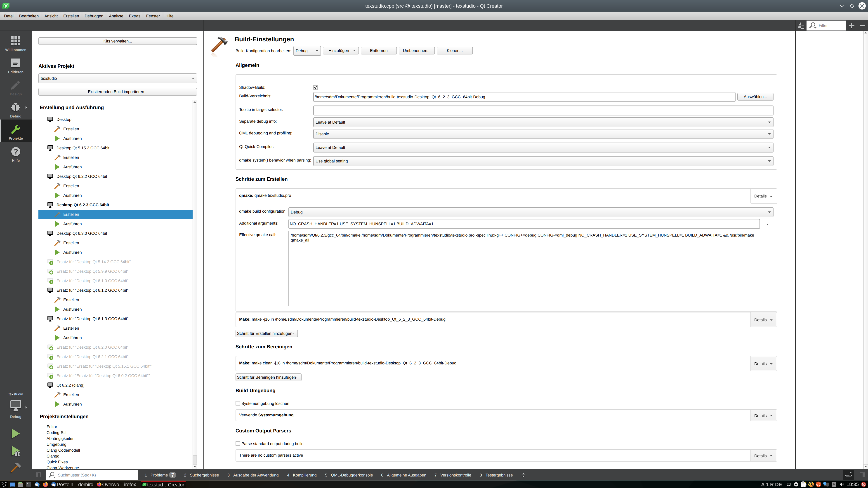Open the Erstellen menu
Image resolution: width=868 pixels, height=488 pixels.
coord(71,16)
